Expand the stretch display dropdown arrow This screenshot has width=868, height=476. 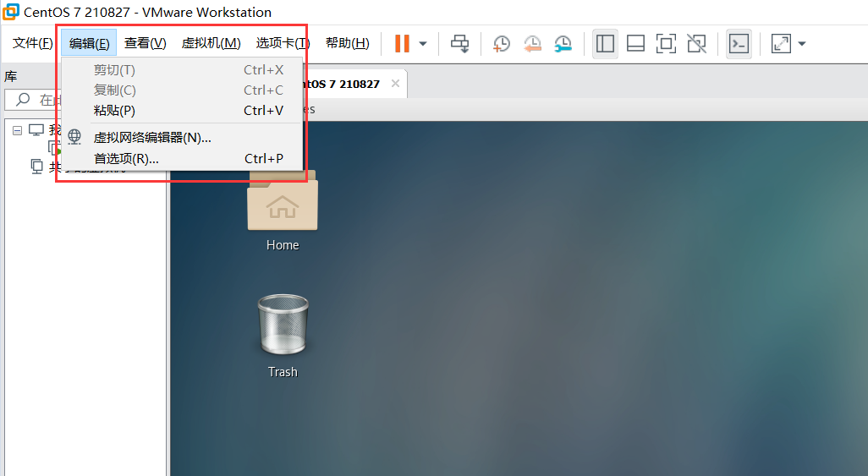(x=802, y=44)
